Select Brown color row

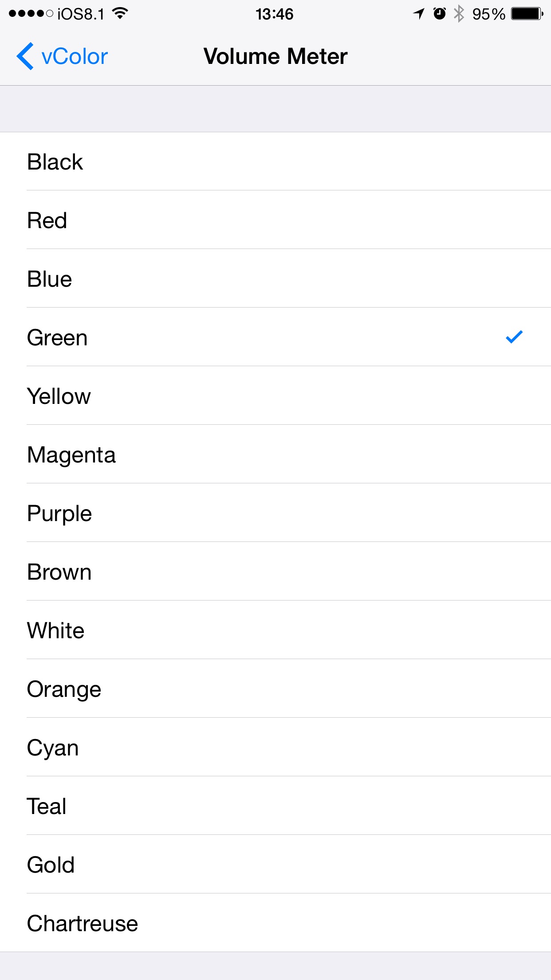(x=275, y=571)
